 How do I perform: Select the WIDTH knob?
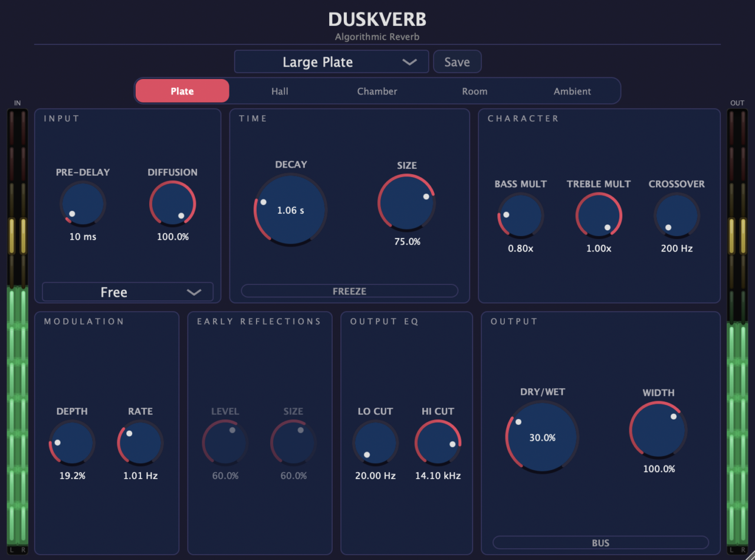coord(658,430)
